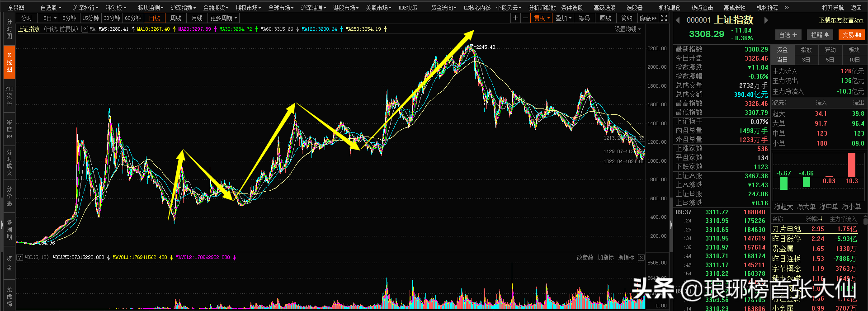Open the MA indicator help question-mark icon
868x311 pixels.
(85, 29)
